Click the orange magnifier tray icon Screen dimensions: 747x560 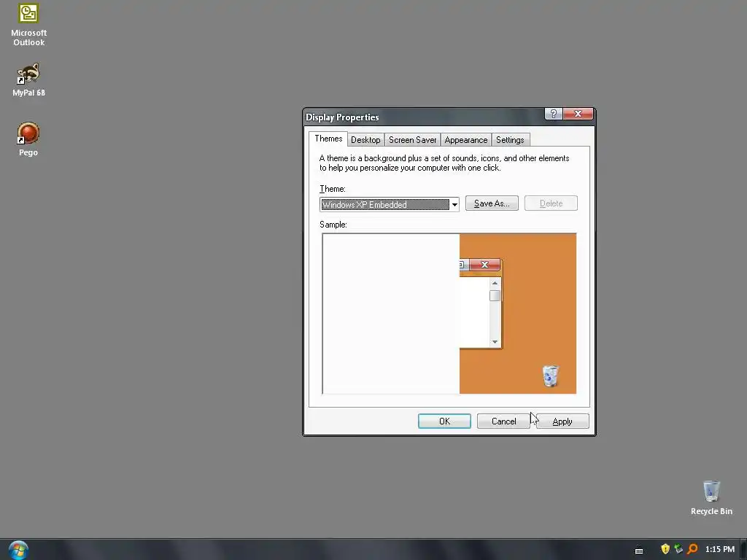coord(692,549)
